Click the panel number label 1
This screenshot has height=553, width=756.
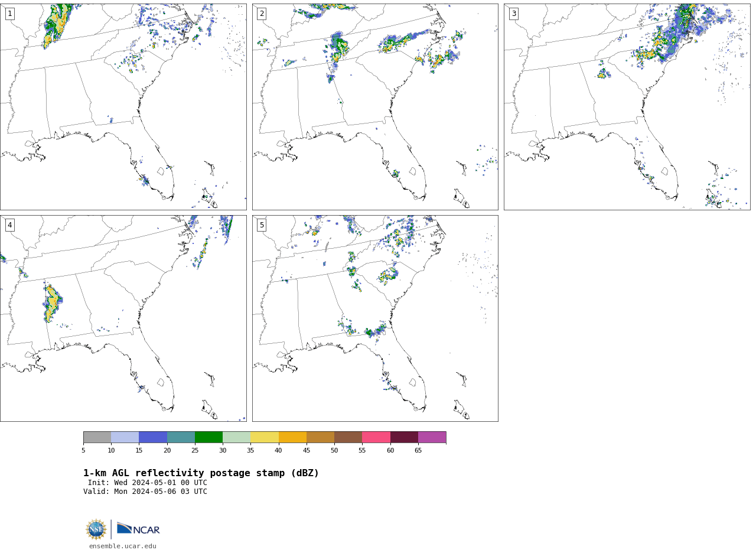pos(9,14)
